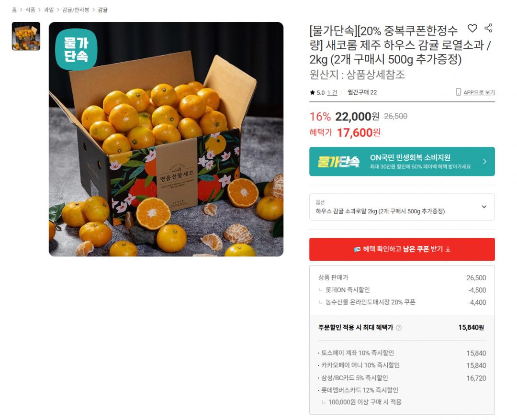Click the 물가단속 badge on product image
The height and width of the screenshot is (420, 517).
point(76,49)
